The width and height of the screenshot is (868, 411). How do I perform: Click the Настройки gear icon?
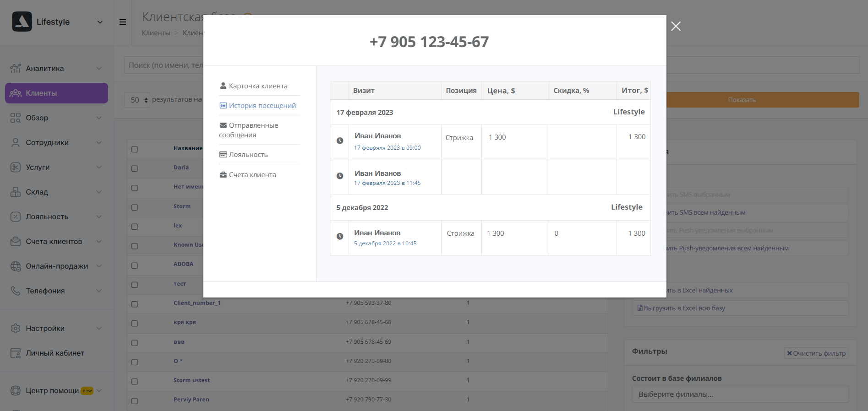pyautogui.click(x=16, y=329)
